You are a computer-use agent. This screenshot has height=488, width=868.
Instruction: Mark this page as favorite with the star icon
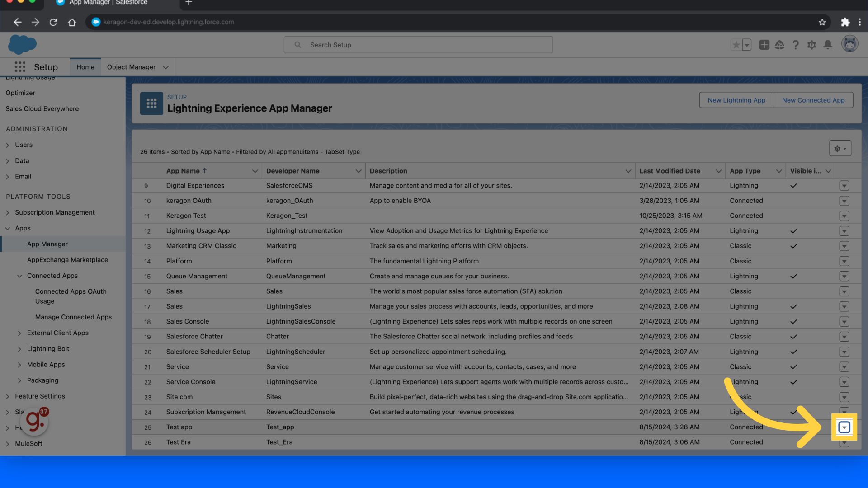pyautogui.click(x=736, y=45)
